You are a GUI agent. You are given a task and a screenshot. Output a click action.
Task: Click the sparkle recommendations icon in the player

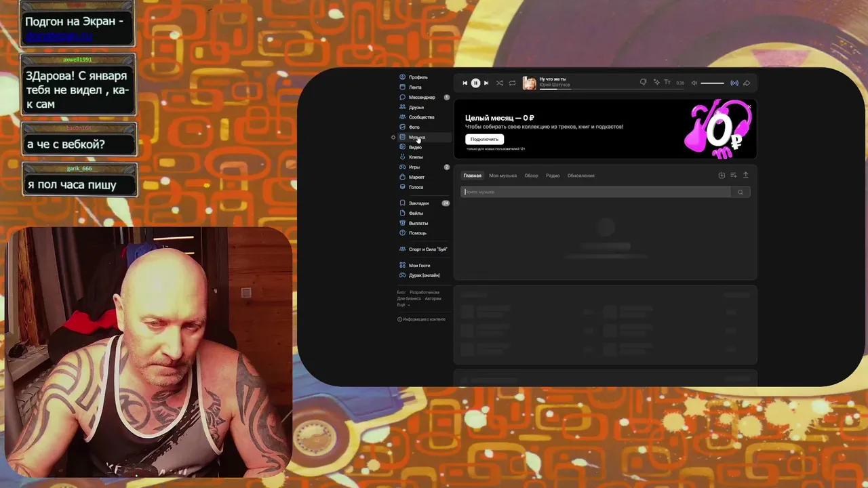coord(656,83)
